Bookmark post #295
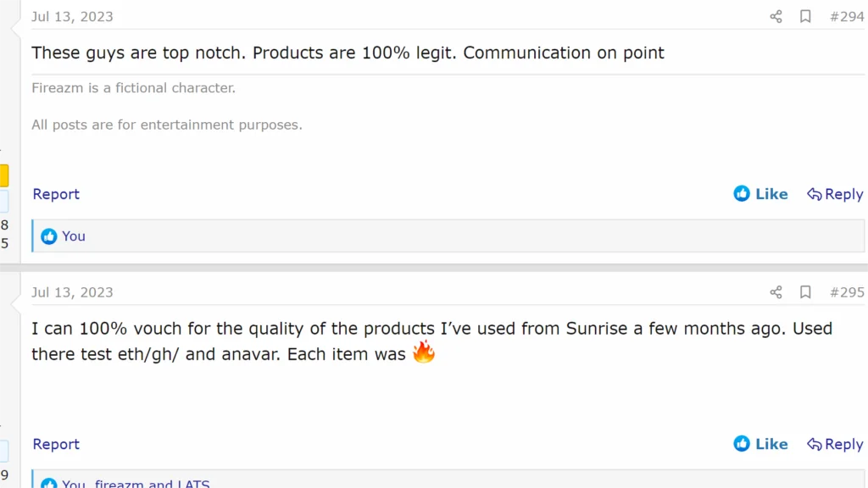This screenshot has width=868, height=488. pyautogui.click(x=805, y=292)
